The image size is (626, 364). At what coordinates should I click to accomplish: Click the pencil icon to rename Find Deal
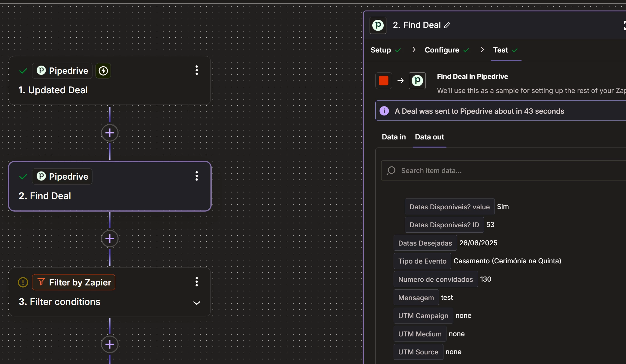point(447,25)
